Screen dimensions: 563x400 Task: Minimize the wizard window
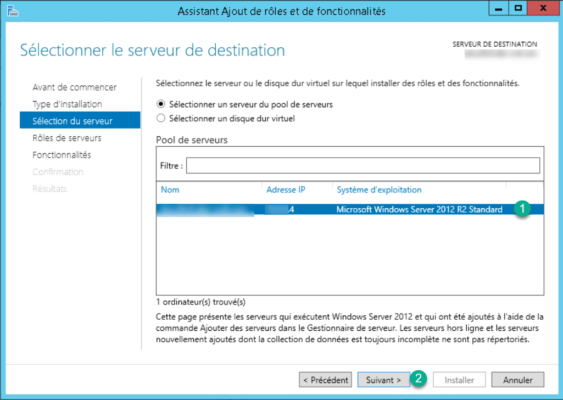point(498,8)
